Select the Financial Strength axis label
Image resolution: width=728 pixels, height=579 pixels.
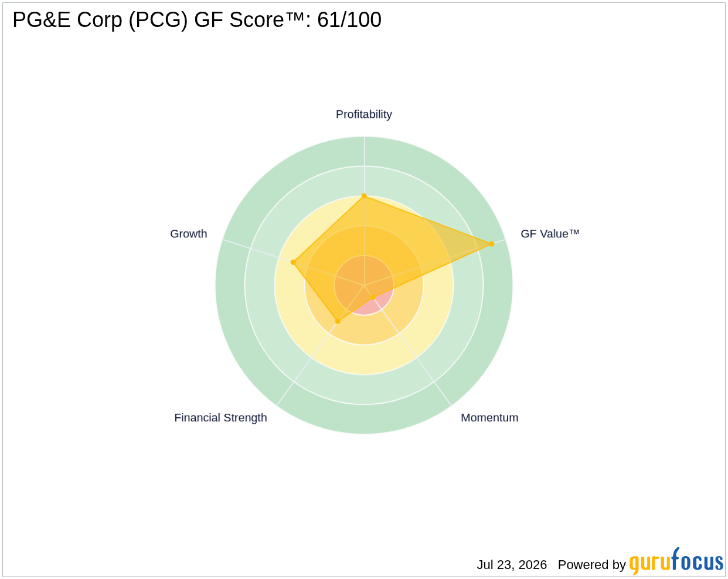pos(220,418)
